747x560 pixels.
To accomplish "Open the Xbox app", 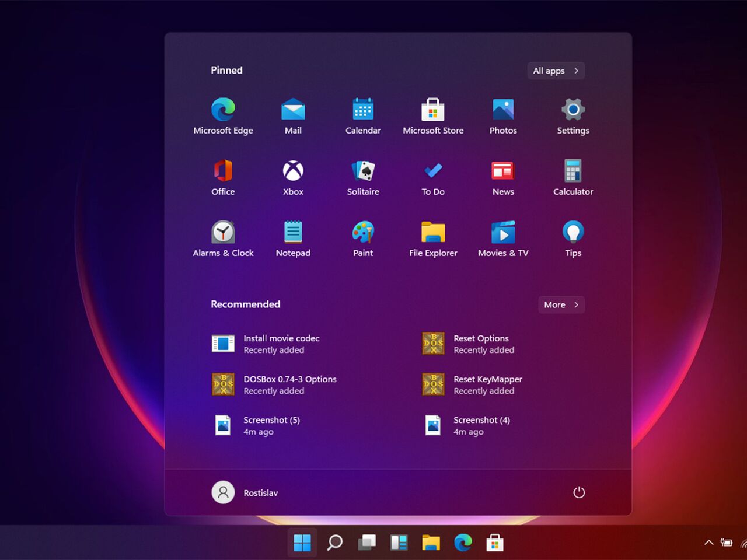I will 293,178.
